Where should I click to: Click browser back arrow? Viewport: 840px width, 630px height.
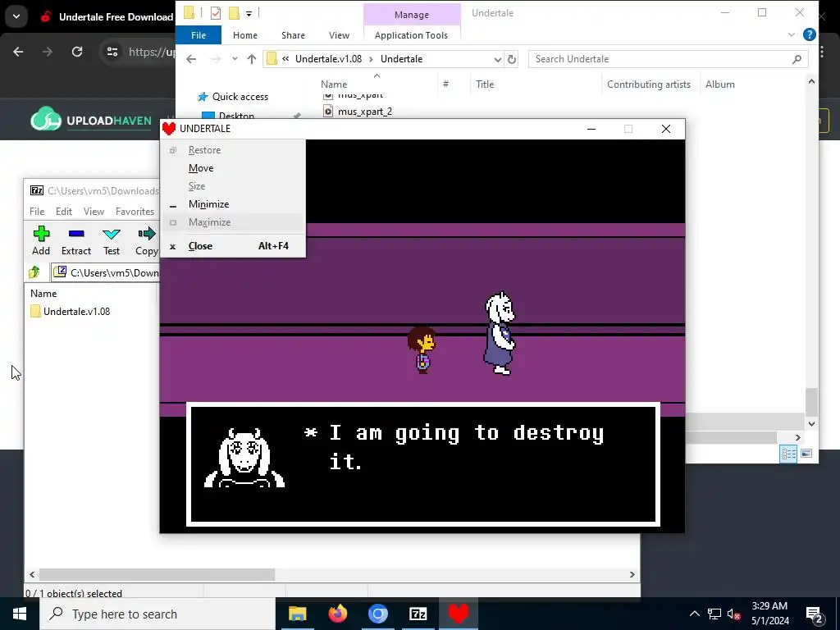(x=18, y=52)
